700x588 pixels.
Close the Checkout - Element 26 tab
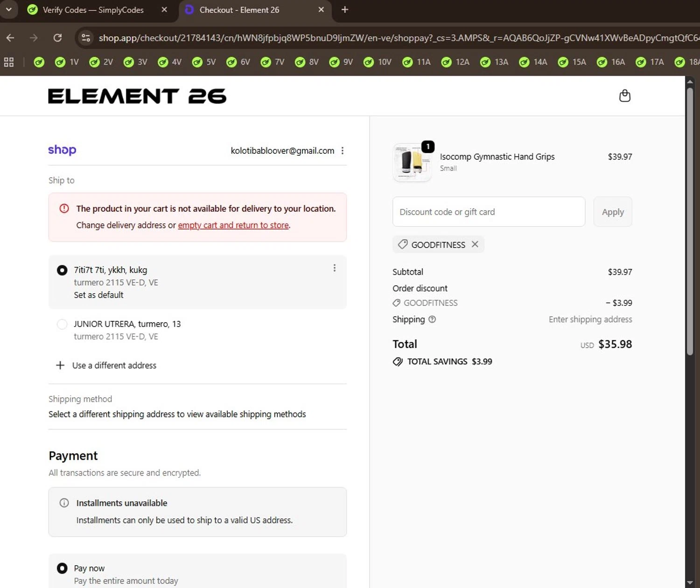point(321,9)
